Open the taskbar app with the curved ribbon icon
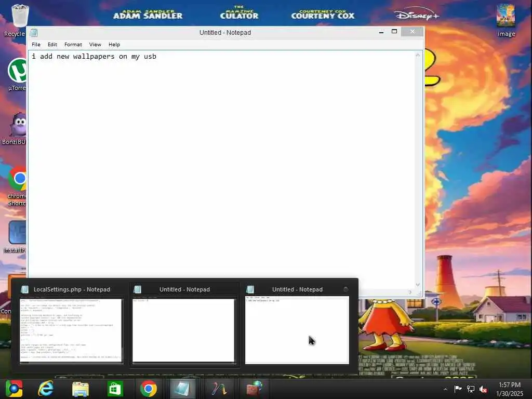This screenshot has width=532, height=399. tap(219, 389)
